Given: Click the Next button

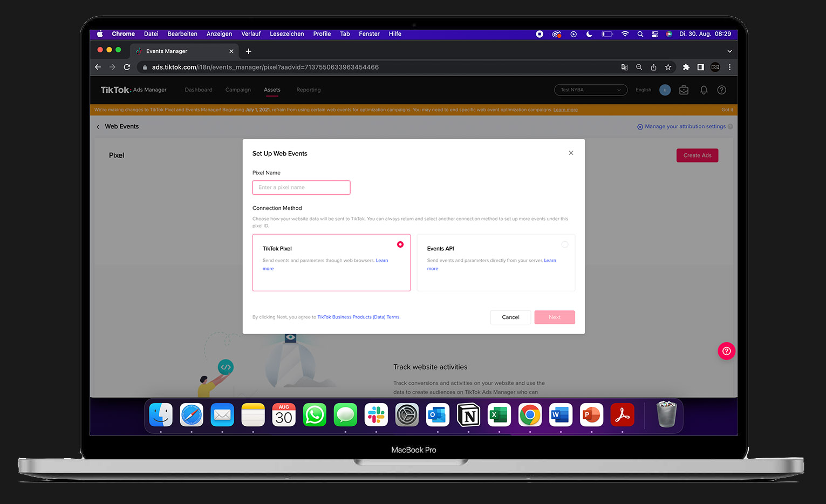Looking at the screenshot, I should (x=555, y=317).
